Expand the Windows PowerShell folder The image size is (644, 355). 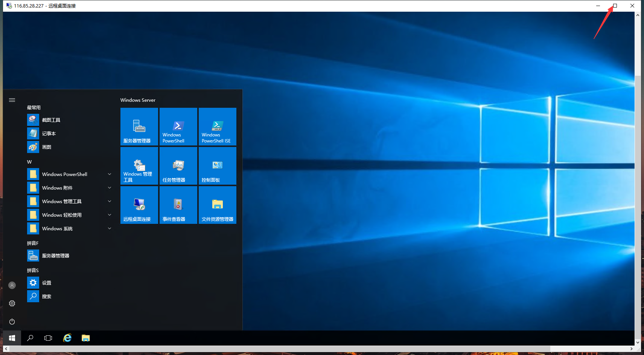pyautogui.click(x=70, y=174)
